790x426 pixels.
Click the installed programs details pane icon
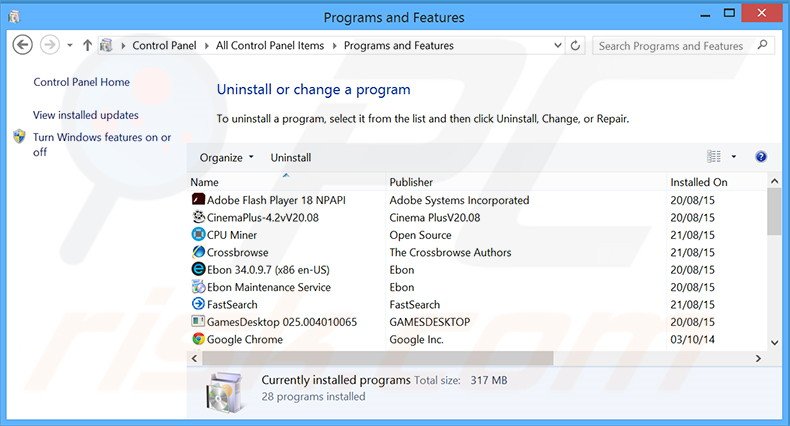click(225, 392)
